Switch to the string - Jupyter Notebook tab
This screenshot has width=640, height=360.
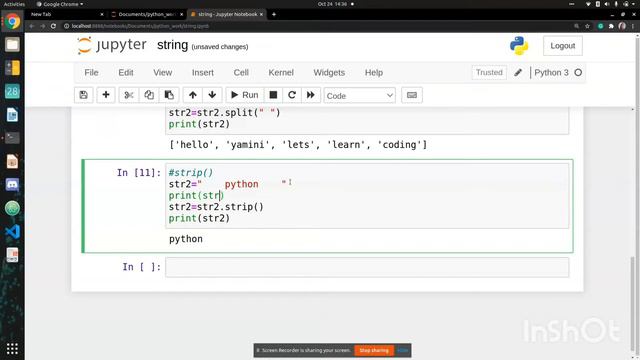click(x=227, y=14)
